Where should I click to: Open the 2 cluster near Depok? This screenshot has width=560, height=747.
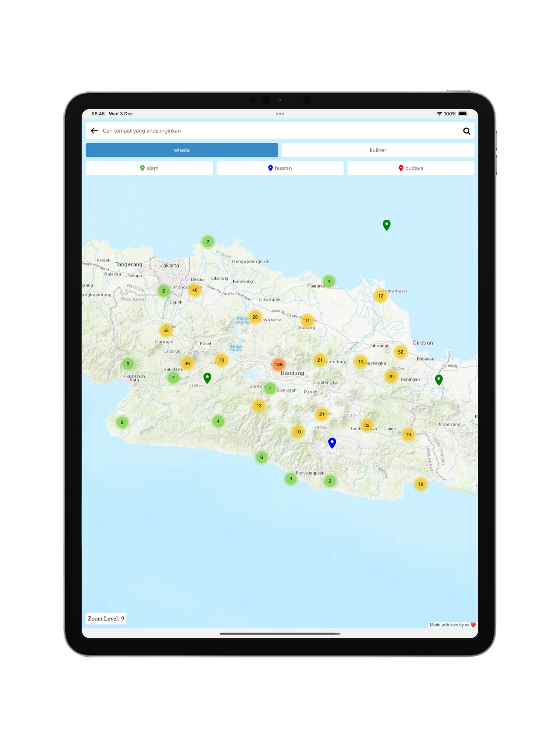pos(163,291)
